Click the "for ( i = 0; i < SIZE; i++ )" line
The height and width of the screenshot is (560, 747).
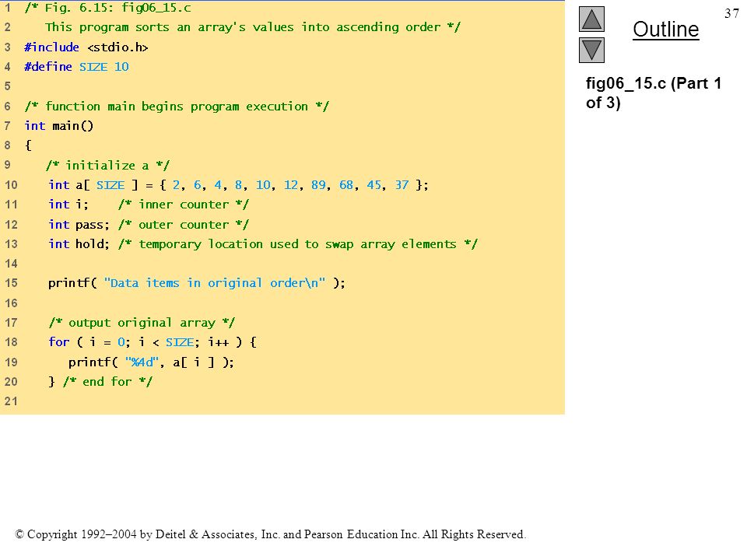pyautogui.click(x=153, y=342)
